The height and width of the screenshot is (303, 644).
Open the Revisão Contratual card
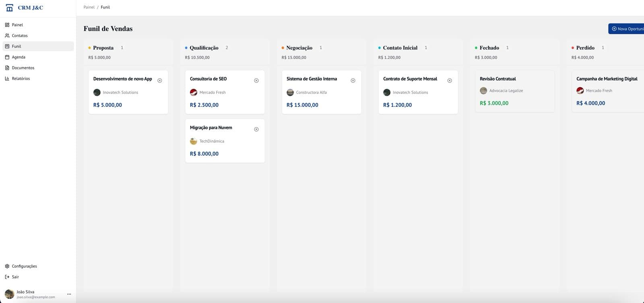click(x=514, y=91)
